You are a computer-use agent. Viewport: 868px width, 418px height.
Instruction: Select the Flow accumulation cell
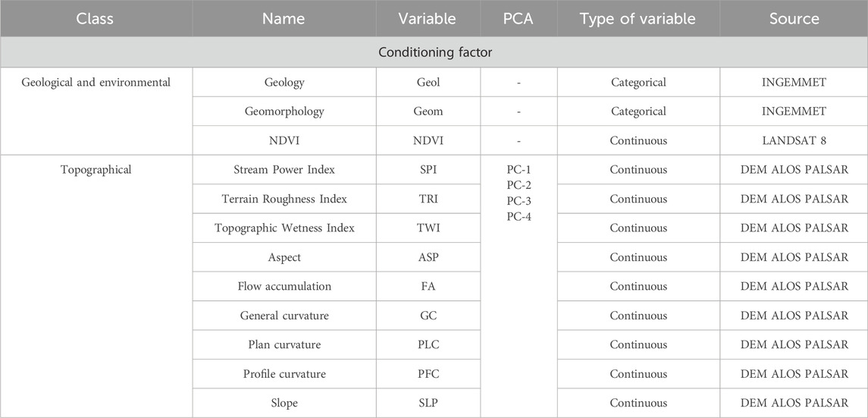point(284,287)
